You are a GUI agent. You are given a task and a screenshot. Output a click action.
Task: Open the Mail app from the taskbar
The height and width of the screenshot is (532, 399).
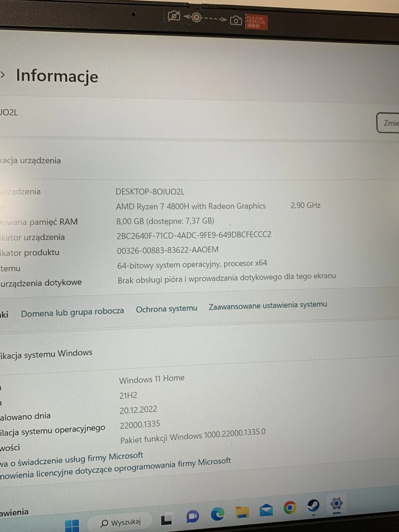266,509
